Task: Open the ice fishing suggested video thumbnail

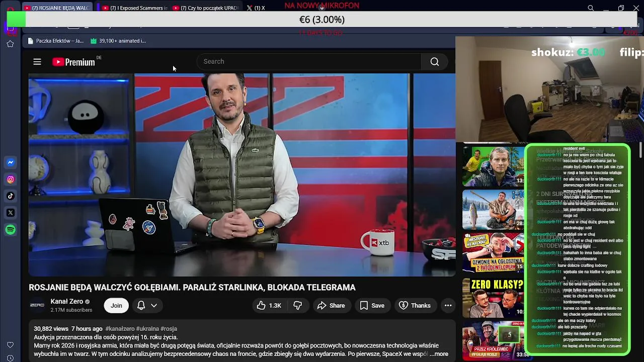Action: coord(494,210)
